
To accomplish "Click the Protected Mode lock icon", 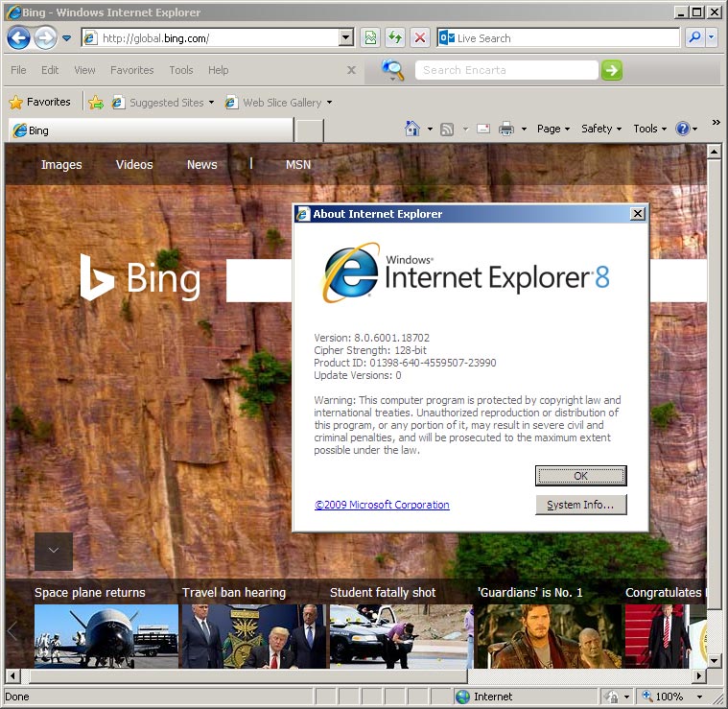I will [612, 697].
